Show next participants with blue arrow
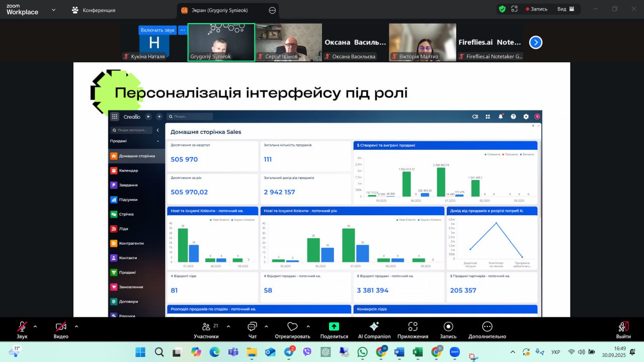644x362 pixels. tap(536, 42)
